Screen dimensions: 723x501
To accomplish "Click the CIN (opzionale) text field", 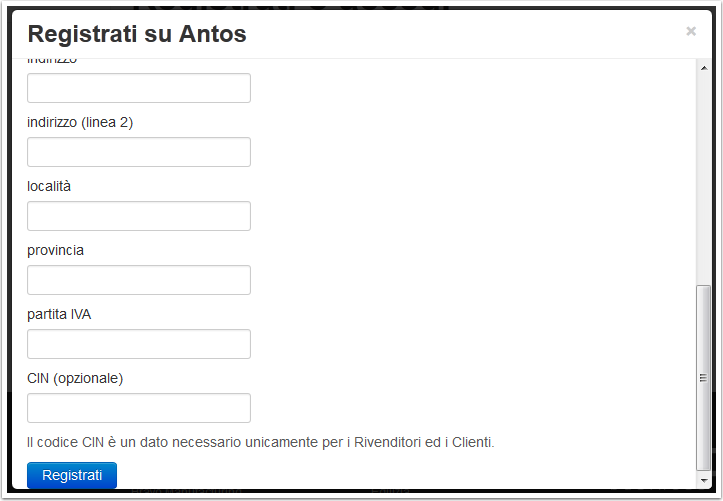I will click(x=139, y=408).
